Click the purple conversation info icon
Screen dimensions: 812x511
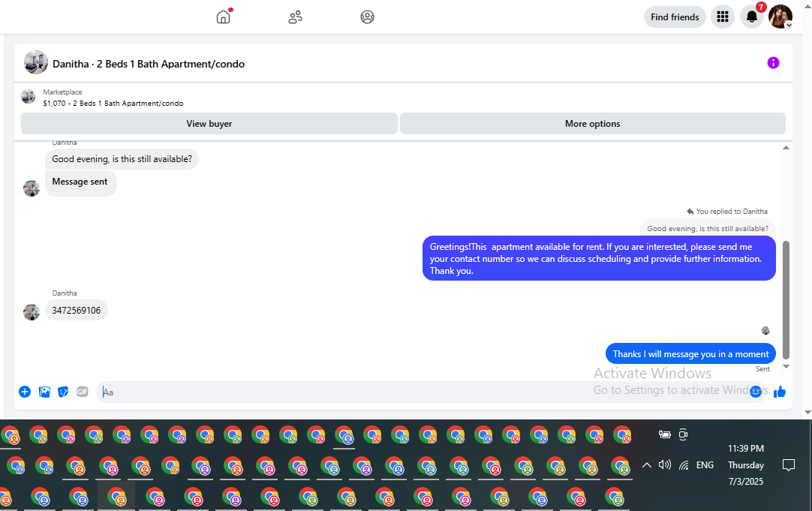pos(773,62)
